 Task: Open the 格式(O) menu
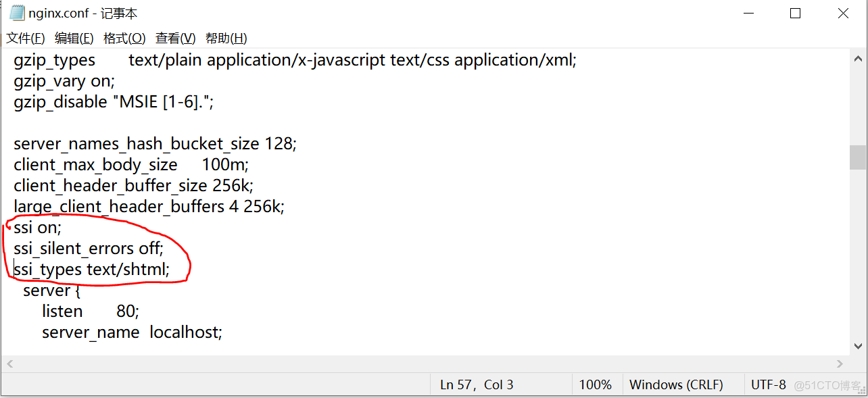(x=124, y=39)
